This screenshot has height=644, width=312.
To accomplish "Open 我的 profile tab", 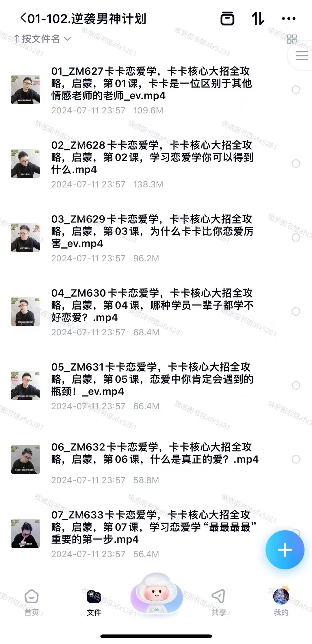I will click(281, 601).
